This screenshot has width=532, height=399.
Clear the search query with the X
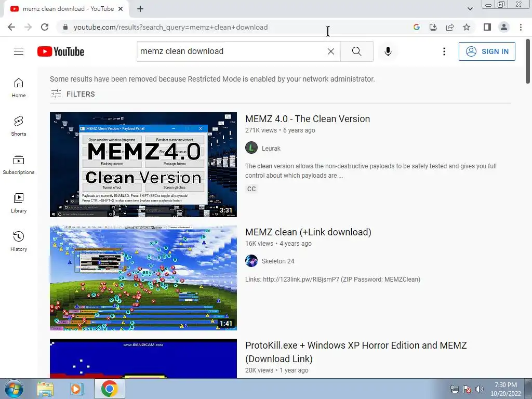point(331,51)
